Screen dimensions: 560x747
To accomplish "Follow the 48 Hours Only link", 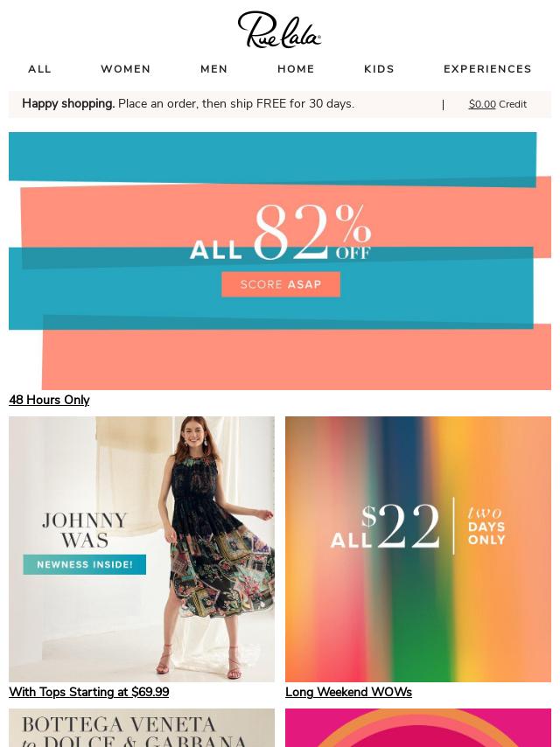I will point(49,400).
